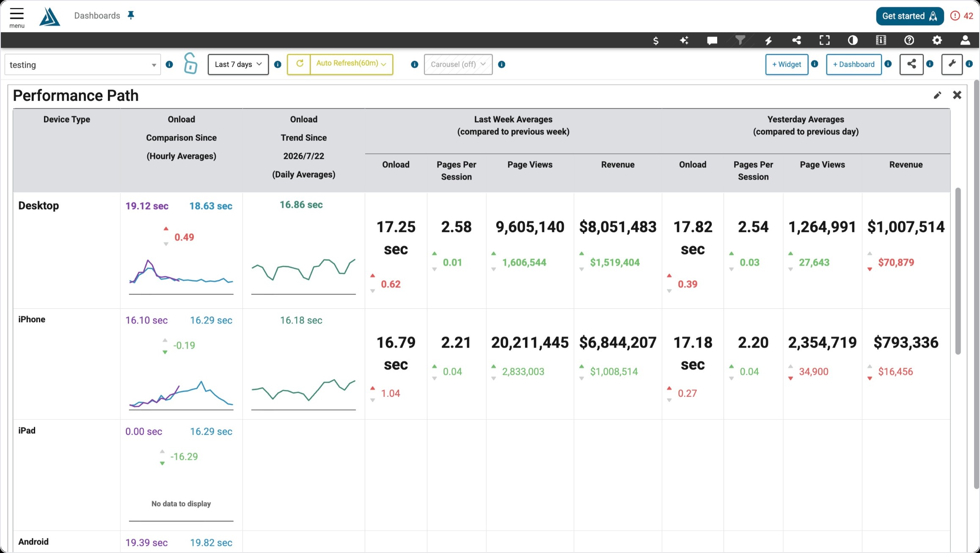Open the user profile icon
Screen dimensions: 980x553
coord(965,40)
